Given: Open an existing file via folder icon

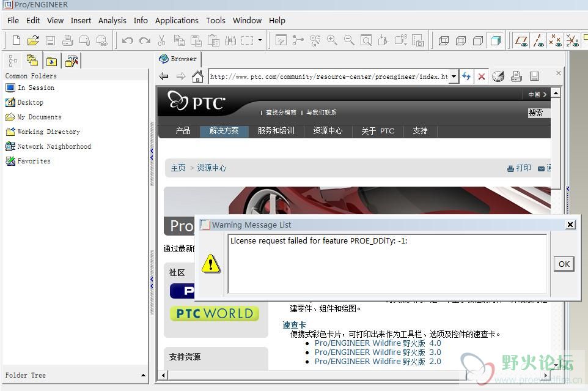Looking at the screenshot, I should (33, 40).
